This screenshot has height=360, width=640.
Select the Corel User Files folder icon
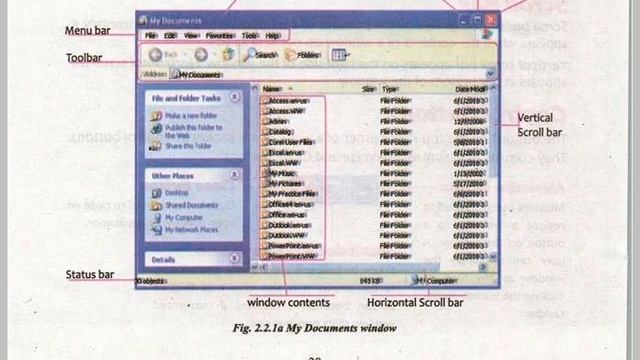coord(264,142)
